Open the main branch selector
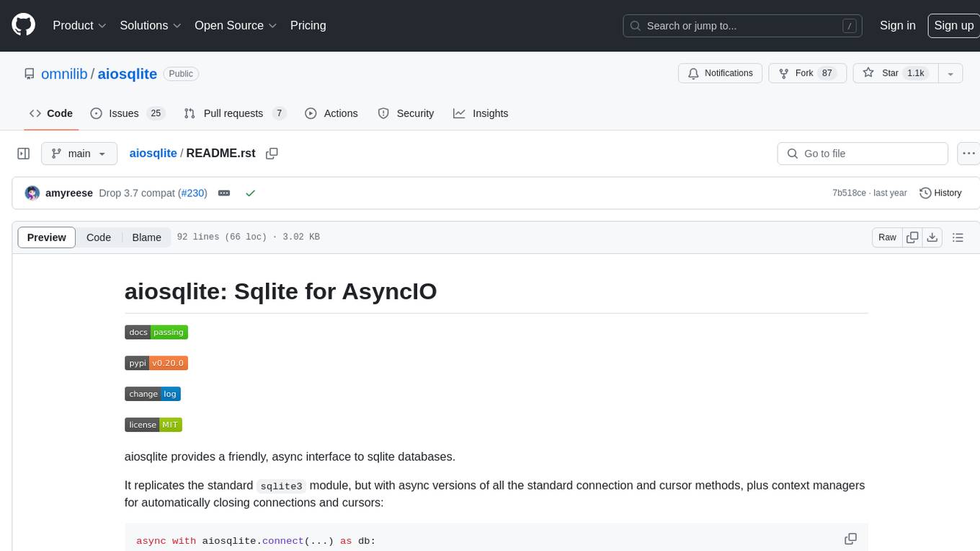The image size is (980, 551). tap(79, 154)
